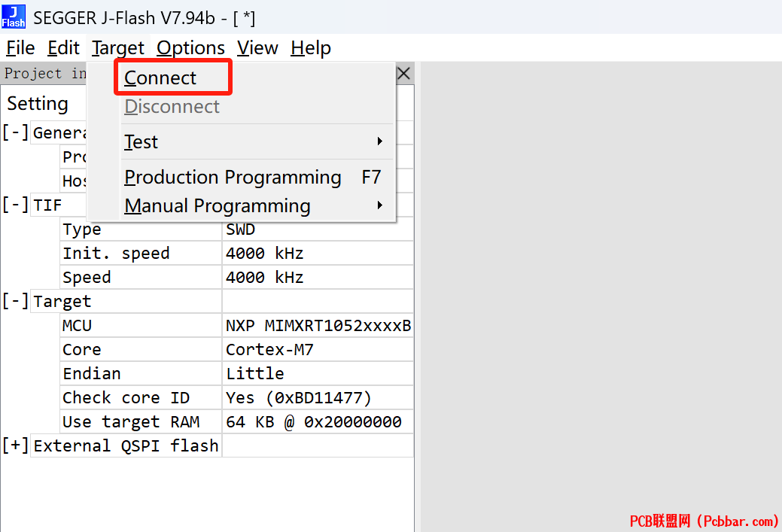Screen dimensions: 782x532
Task: Select the MCU setting label
Action: point(77,326)
